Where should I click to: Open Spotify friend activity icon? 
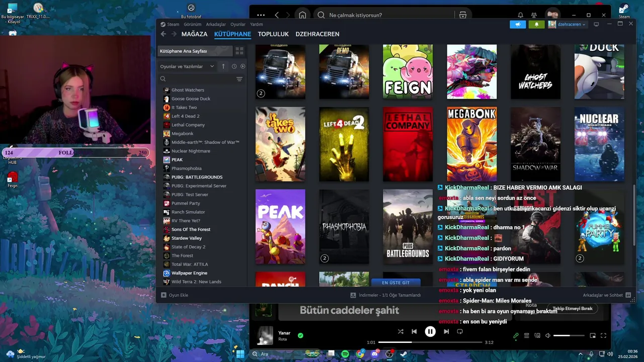point(534,15)
